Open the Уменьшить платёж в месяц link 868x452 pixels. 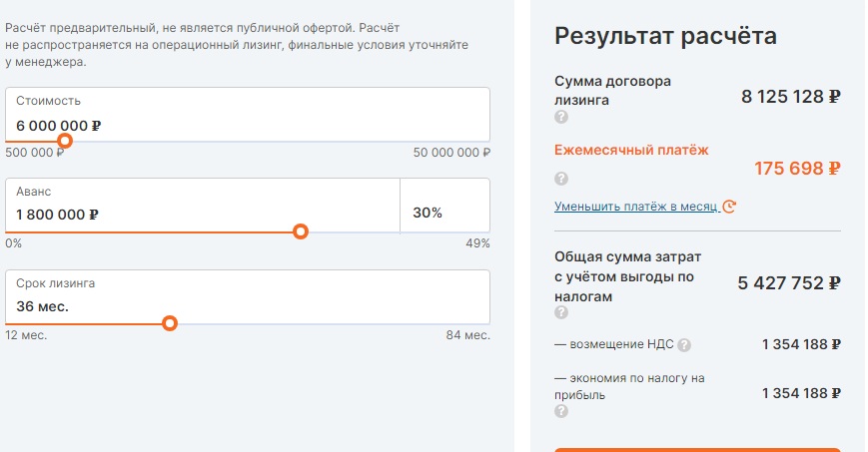tap(636, 207)
